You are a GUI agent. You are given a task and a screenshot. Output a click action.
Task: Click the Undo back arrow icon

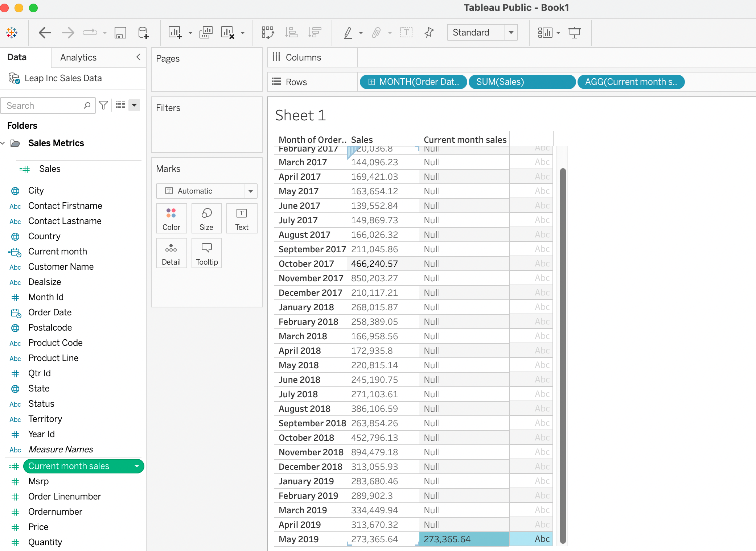tap(45, 33)
